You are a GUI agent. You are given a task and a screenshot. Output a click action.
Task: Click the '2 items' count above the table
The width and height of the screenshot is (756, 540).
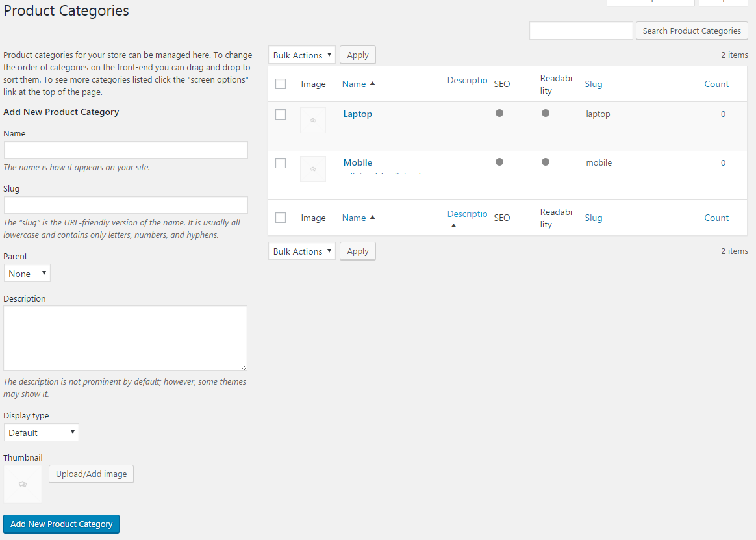point(735,55)
